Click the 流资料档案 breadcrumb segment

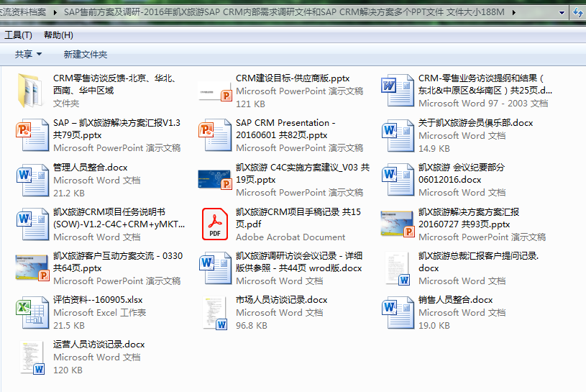click(23, 12)
